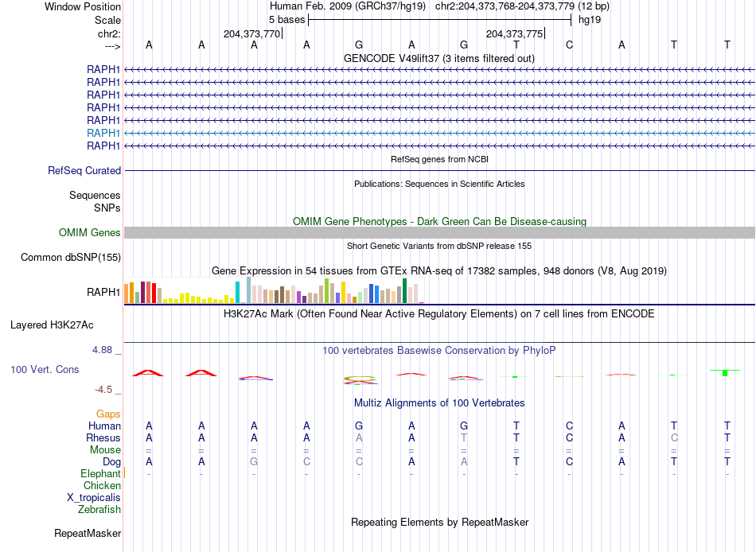Screen dimensions: 756x552
Task: Click the tallest grey-blue GTEx expression bar
Action: pyautogui.click(x=249, y=290)
